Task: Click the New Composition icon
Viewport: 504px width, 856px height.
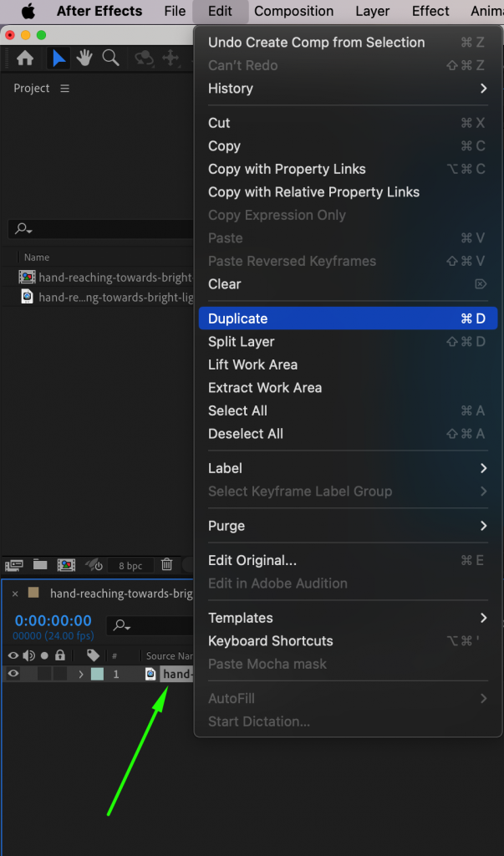Action: (x=66, y=565)
